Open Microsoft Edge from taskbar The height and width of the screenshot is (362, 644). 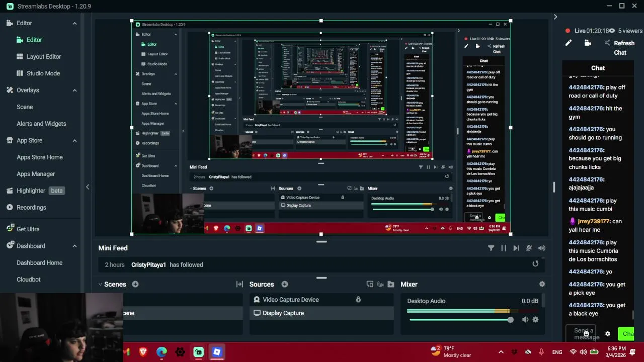[162, 351]
